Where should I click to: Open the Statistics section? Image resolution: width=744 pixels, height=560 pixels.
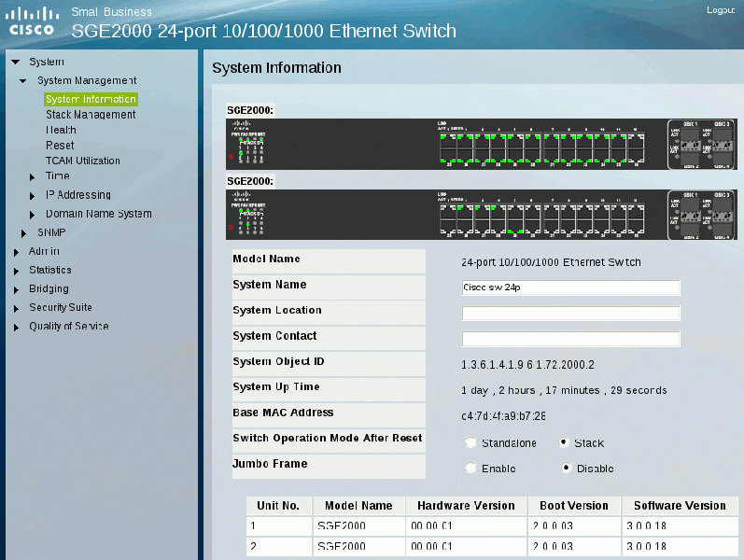[50, 270]
